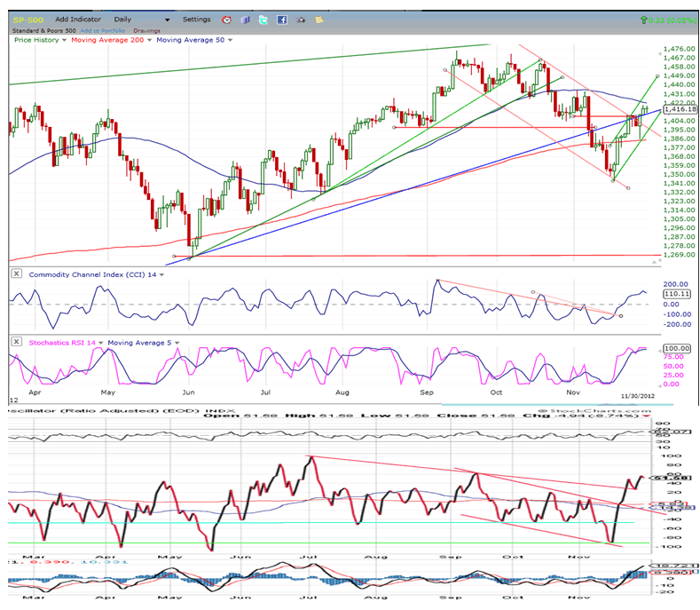This screenshot has height=610, width=700.
Task: Click the 1,476.00 price axis label
Action: (679, 49)
